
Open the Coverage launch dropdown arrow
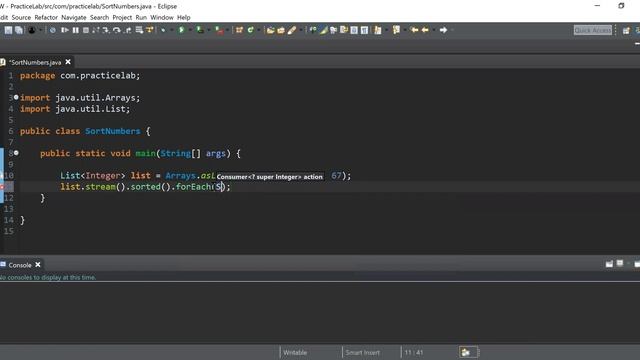coord(209,30)
